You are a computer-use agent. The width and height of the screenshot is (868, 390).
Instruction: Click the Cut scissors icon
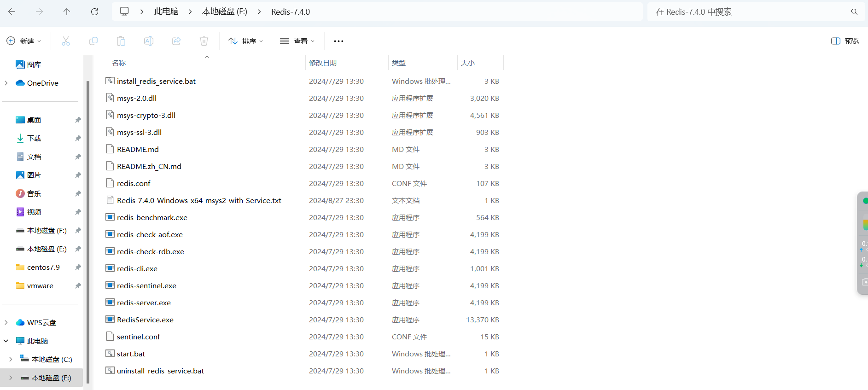66,41
